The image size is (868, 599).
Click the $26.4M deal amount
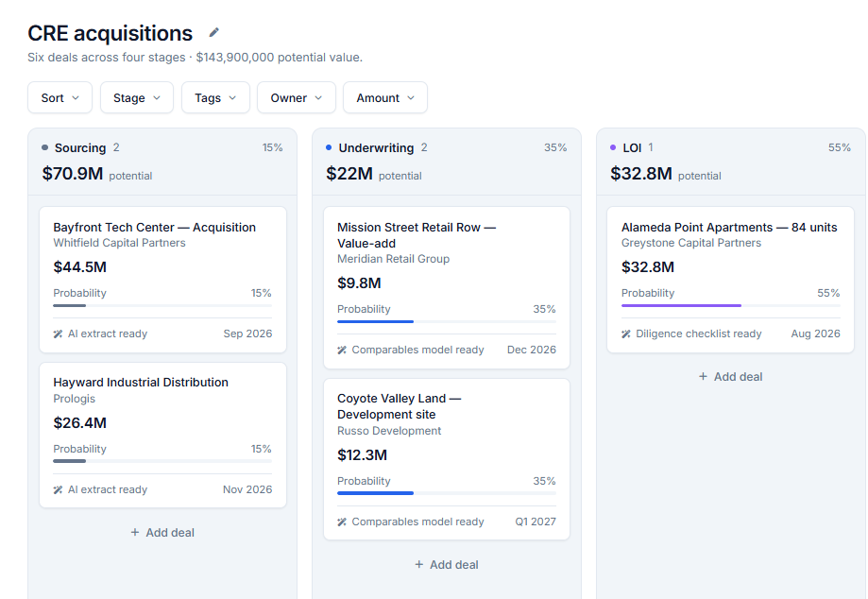click(x=79, y=423)
